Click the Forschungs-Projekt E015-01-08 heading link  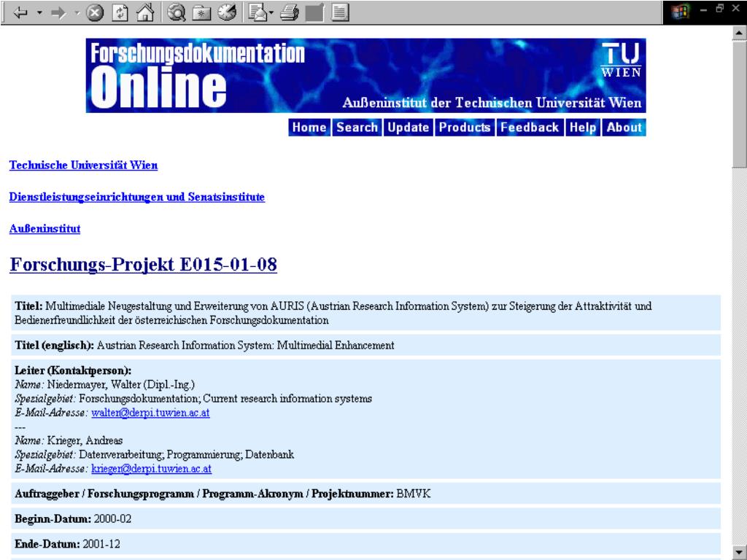click(x=144, y=265)
